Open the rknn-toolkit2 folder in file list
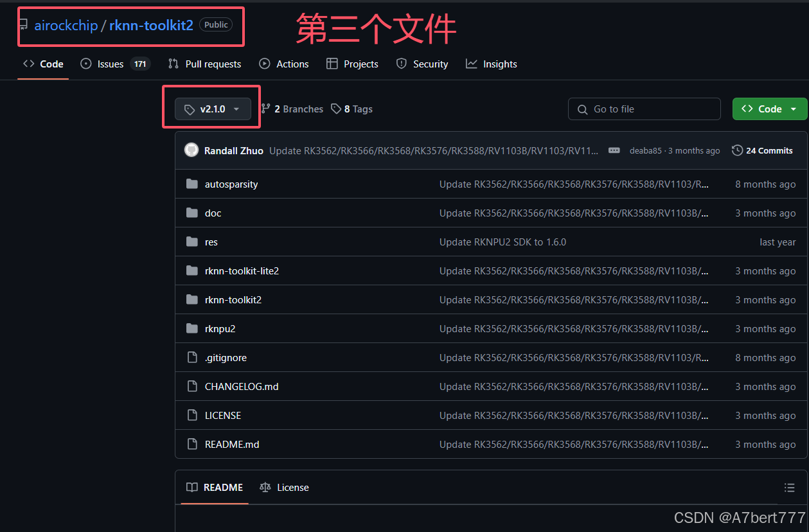This screenshot has height=532, width=809. pos(233,300)
